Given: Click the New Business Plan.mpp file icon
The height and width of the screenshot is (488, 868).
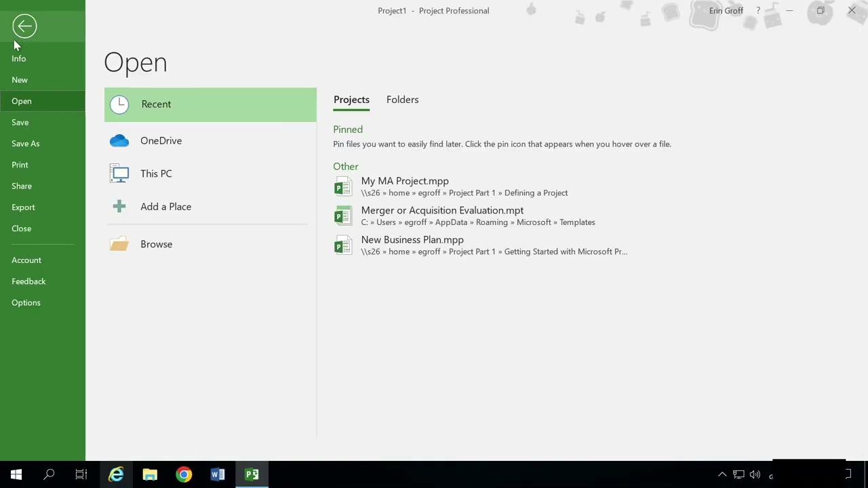Looking at the screenshot, I should click(x=343, y=245).
